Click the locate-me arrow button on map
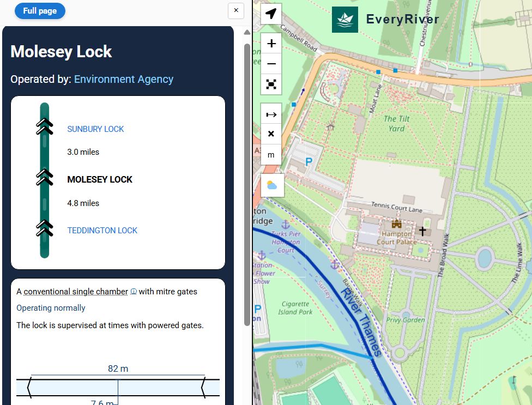Screen dimensions: 532x405 [x=271, y=14]
